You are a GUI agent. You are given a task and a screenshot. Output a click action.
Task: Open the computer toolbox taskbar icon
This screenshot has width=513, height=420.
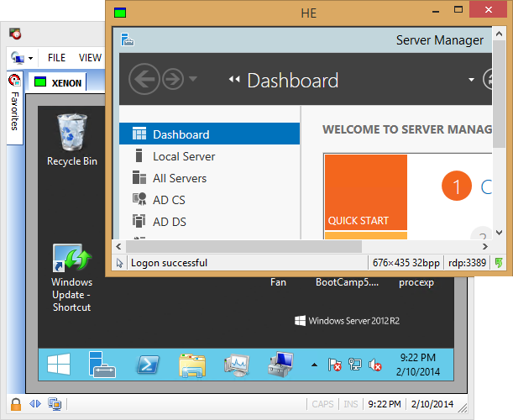(x=280, y=365)
